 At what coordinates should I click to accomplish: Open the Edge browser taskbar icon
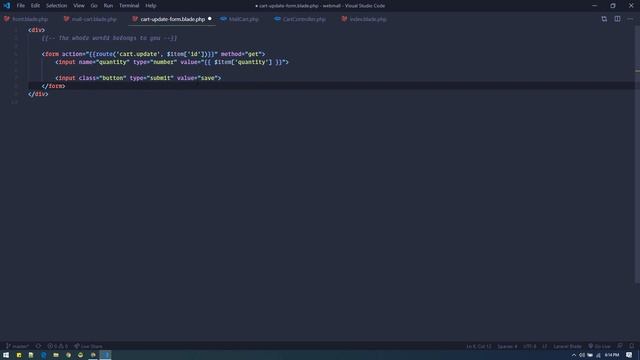point(44,355)
